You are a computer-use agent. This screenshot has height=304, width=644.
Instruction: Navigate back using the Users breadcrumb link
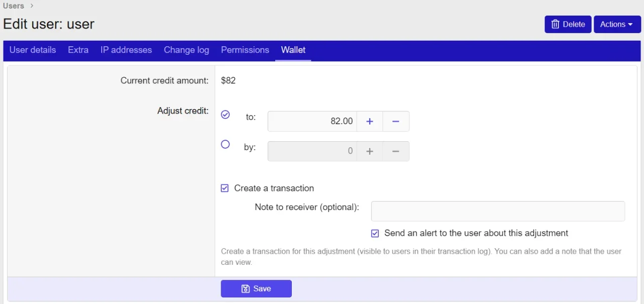pos(13,6)
